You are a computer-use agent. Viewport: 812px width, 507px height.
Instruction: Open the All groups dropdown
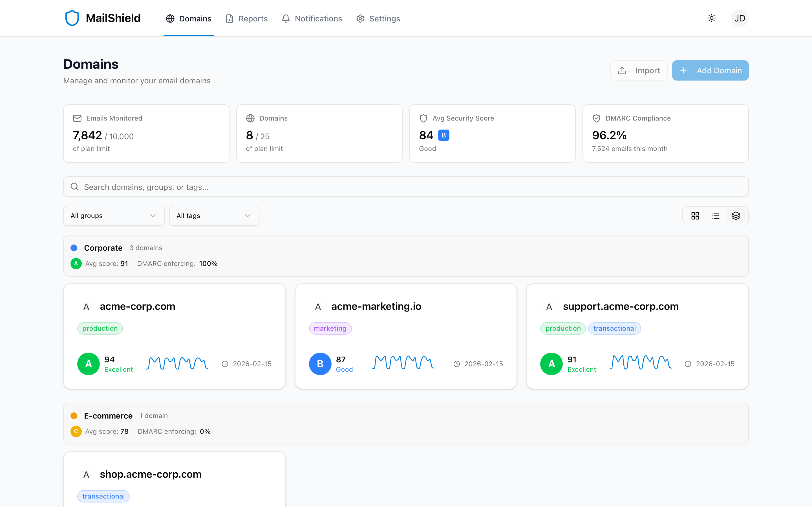point(114,215)
